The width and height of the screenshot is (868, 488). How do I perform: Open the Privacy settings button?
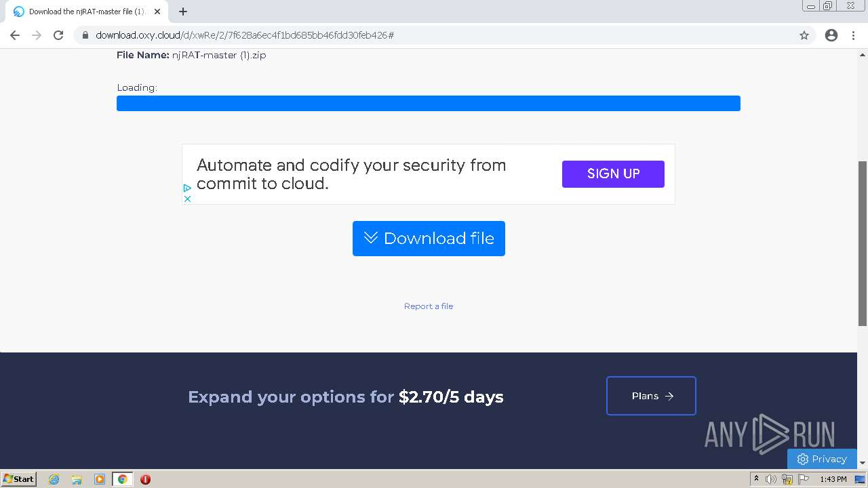click(x=822, y=459)
